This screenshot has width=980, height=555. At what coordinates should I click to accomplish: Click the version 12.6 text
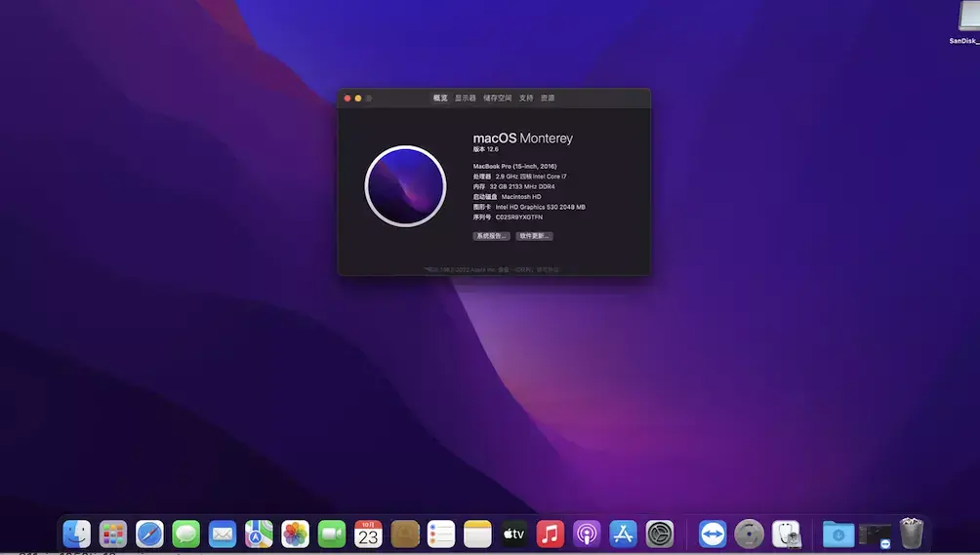(486, 150)
